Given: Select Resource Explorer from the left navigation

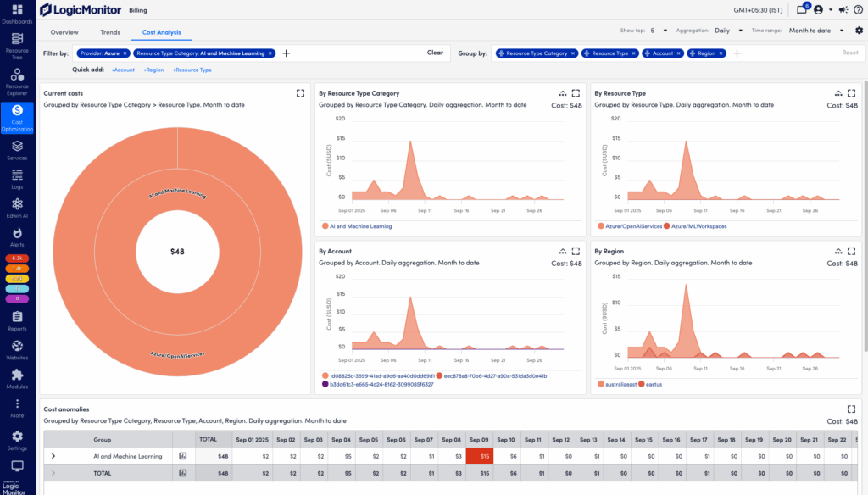Looking at the screenshot, I should pyautogui.click(x=16, y=81).
